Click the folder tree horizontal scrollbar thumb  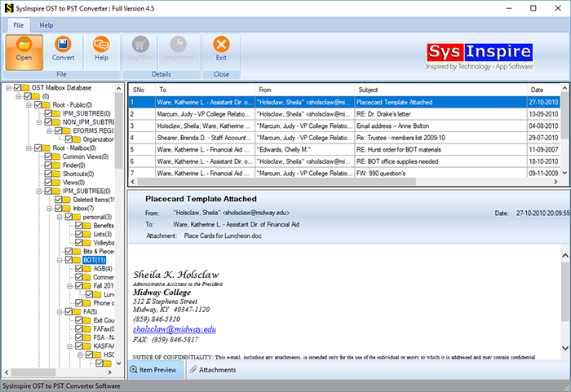pyautogui.click(x=33, y=372)
